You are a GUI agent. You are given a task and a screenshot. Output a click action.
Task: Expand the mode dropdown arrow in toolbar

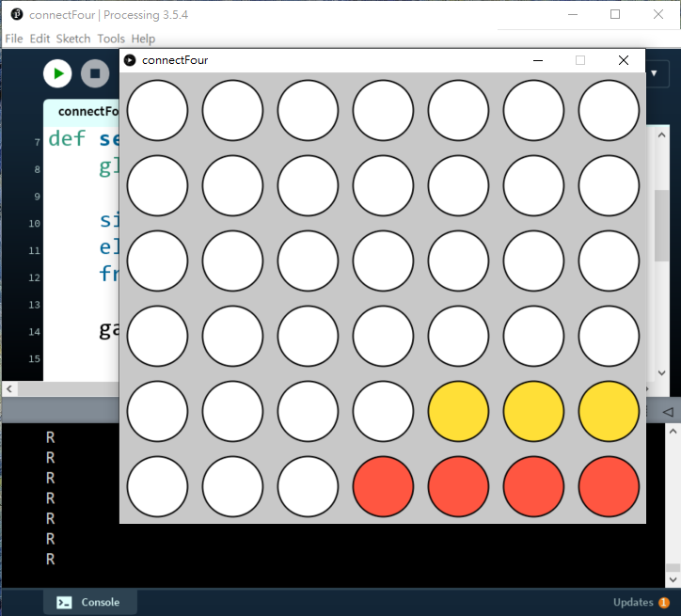[654, 73]
